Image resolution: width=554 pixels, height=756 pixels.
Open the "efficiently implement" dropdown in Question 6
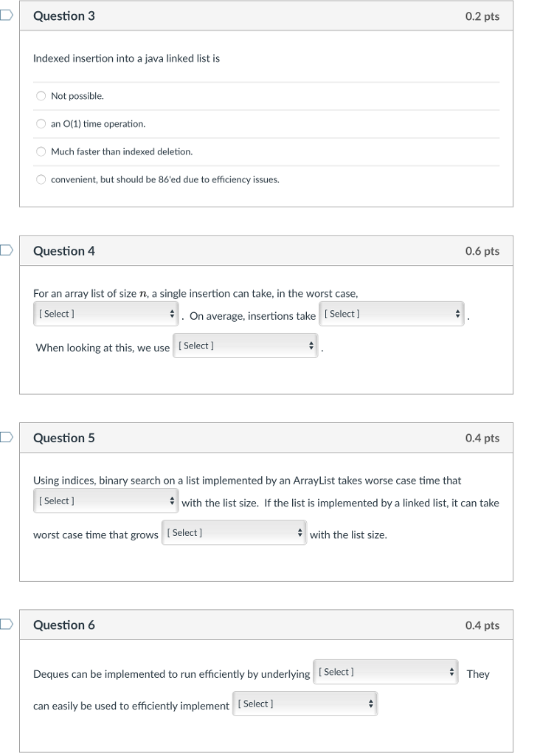click(x=305, y=704)
